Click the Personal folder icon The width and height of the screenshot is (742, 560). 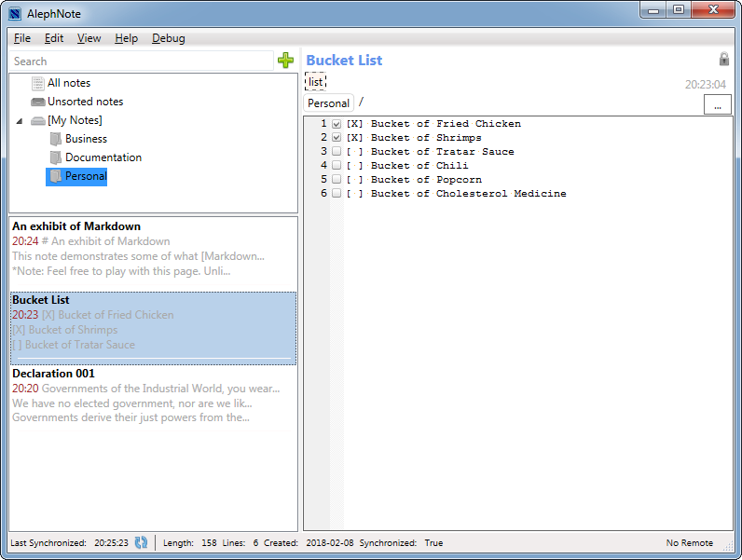click(x=56, y=176)
